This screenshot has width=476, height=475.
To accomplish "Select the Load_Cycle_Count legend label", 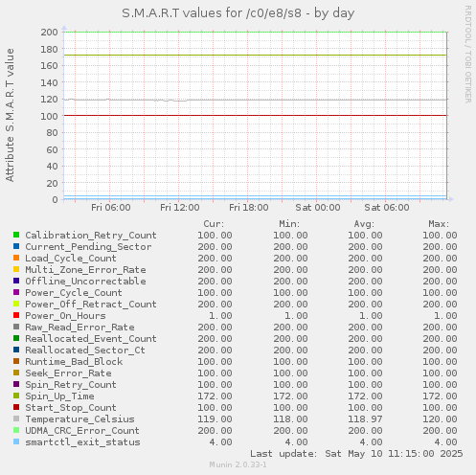I will [x=71, y=259].
